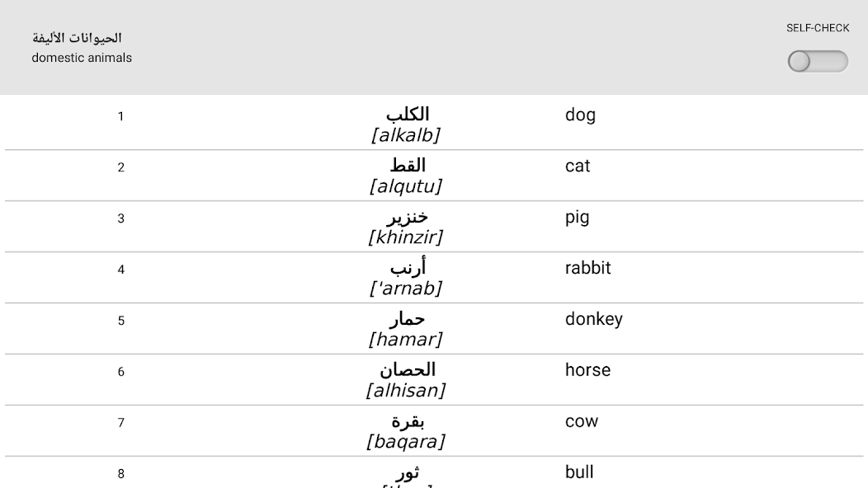Tap the Arabic word [hamar]
The image size is (868, 488).
[407, 329]
